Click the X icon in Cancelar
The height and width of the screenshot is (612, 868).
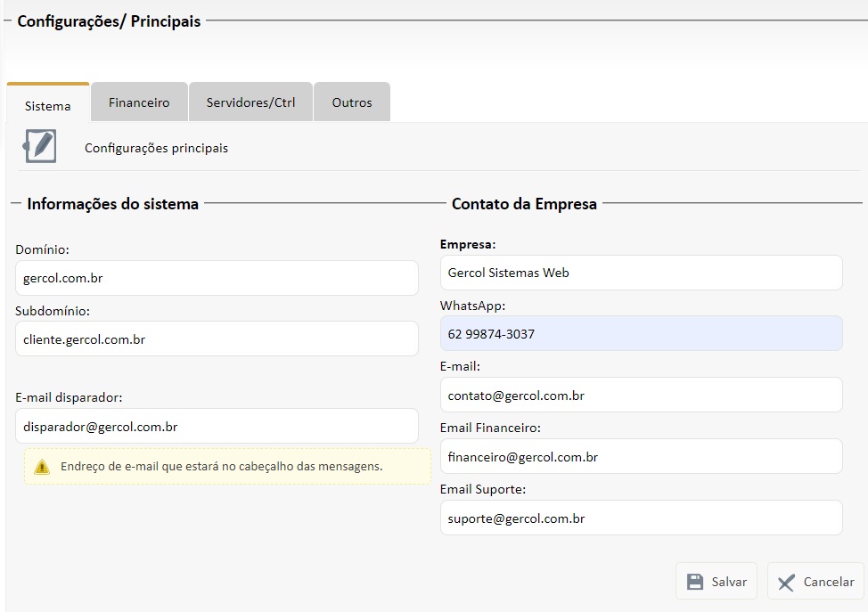(x=786, y=583)
